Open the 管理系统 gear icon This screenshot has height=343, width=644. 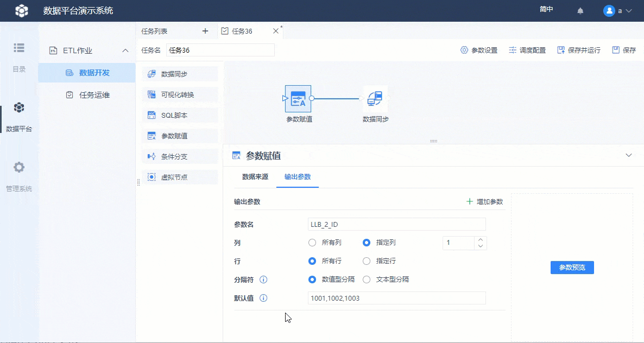(x=19, y=167)
